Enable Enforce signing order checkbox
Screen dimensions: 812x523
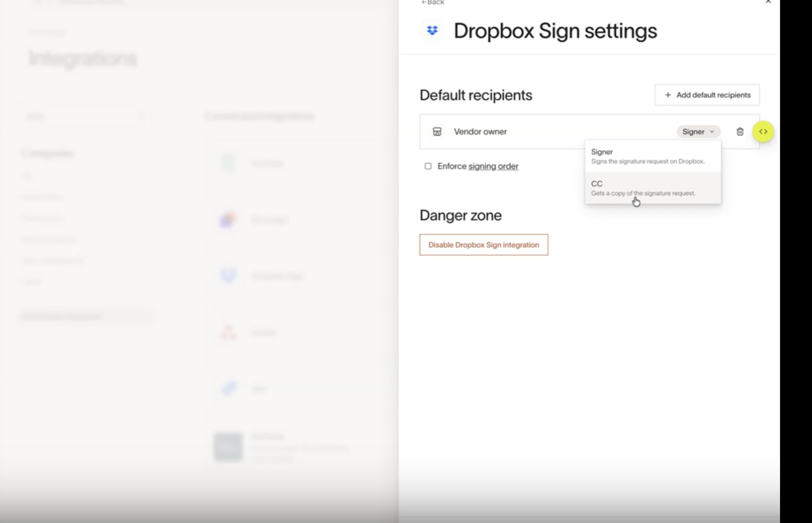(428, 166)
